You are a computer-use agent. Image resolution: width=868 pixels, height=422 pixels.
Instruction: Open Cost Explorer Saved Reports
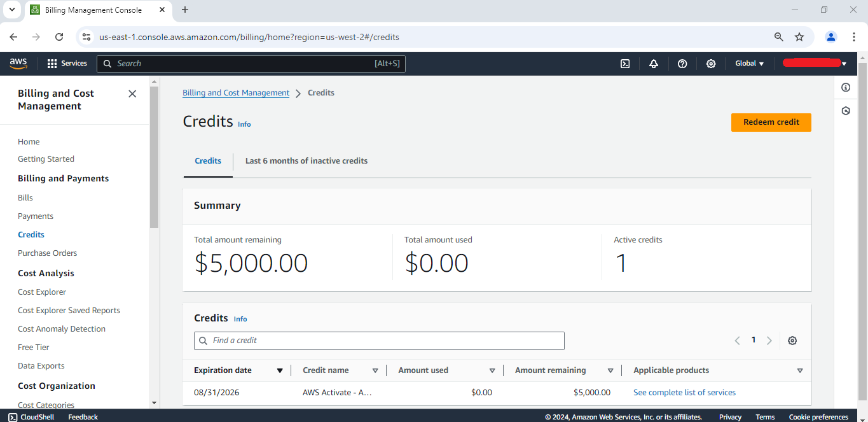tap(69, 311)
